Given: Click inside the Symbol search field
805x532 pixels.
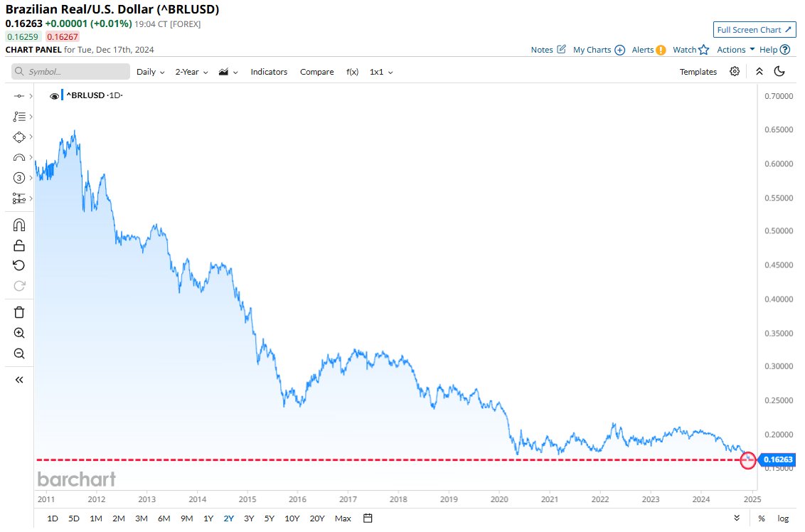Looking at the screenshot, I should point(71,71).
